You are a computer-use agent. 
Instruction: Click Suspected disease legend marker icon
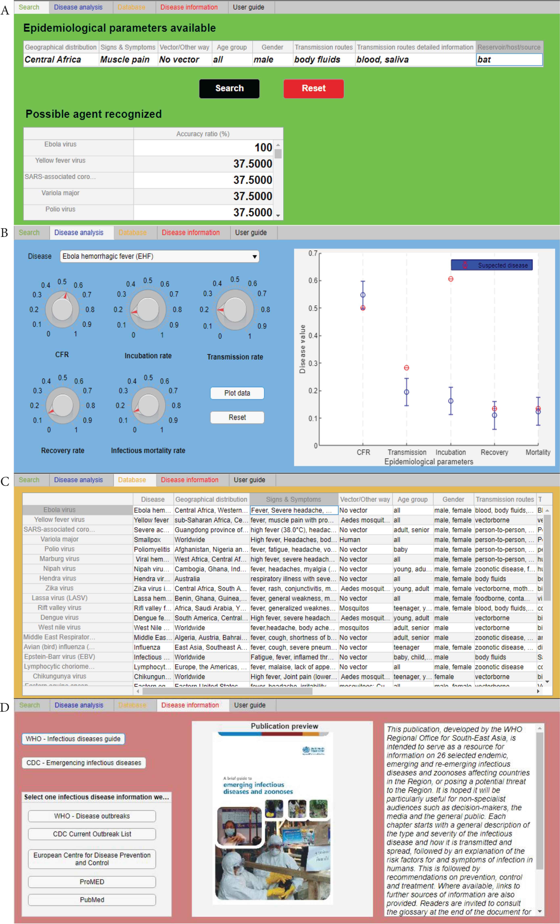465,265
